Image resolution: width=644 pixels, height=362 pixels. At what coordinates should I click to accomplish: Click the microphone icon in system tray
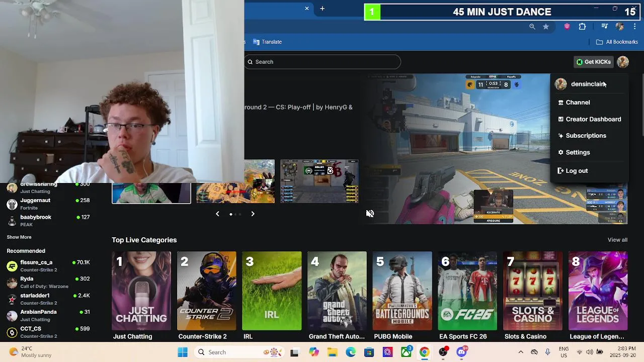click(548, 352)
